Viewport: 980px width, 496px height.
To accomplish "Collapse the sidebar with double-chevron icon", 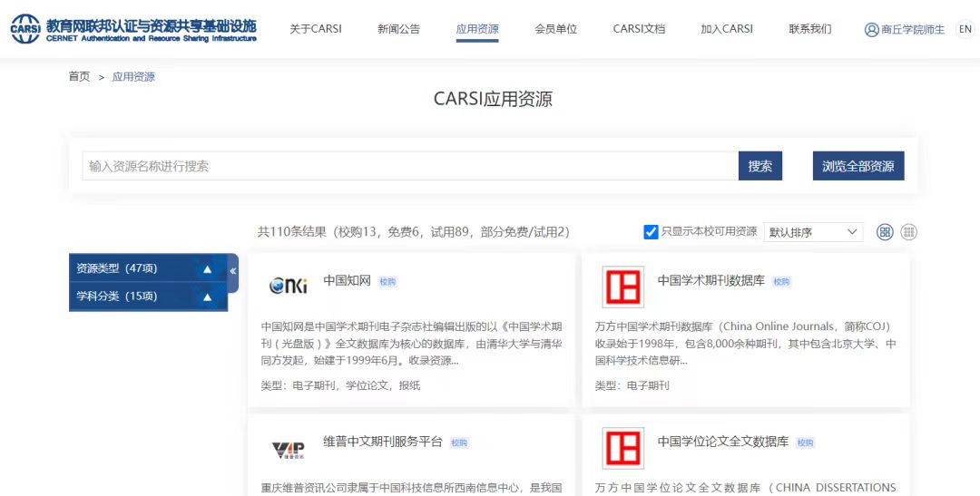I will coord(232,271).
